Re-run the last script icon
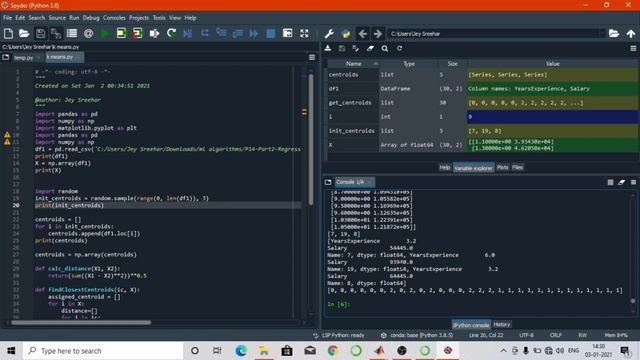The width and height of the screenshot is (640, 360). pos(171,33)
